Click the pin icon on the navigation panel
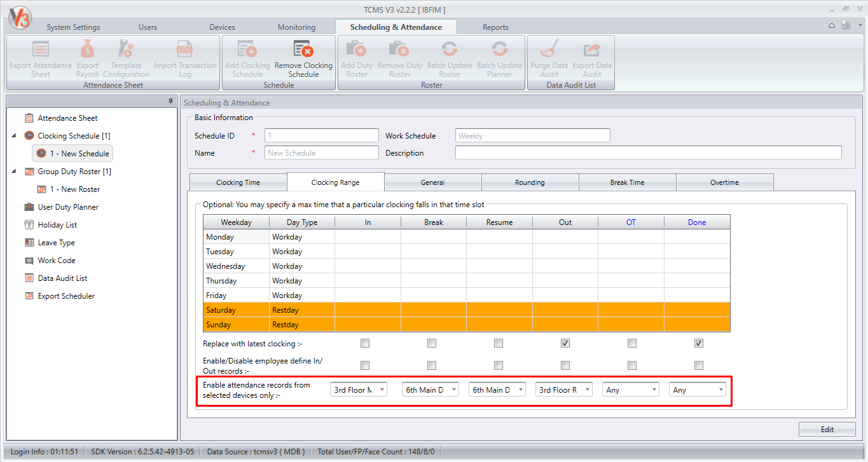The image size is (868, 462). pyautogui.click(x=170, y=102)
